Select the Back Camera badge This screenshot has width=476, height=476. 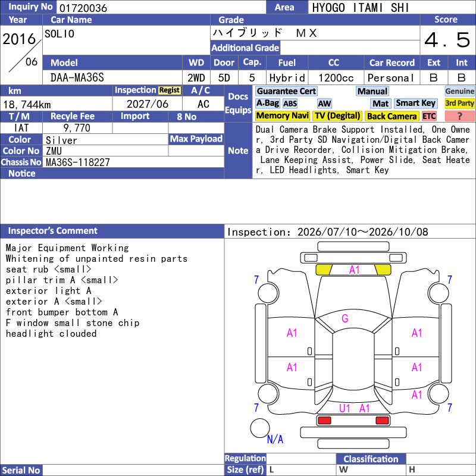point(392,116)
